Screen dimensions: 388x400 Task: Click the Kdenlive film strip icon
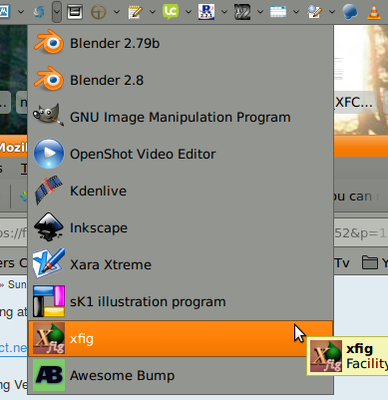coord(49,190)
